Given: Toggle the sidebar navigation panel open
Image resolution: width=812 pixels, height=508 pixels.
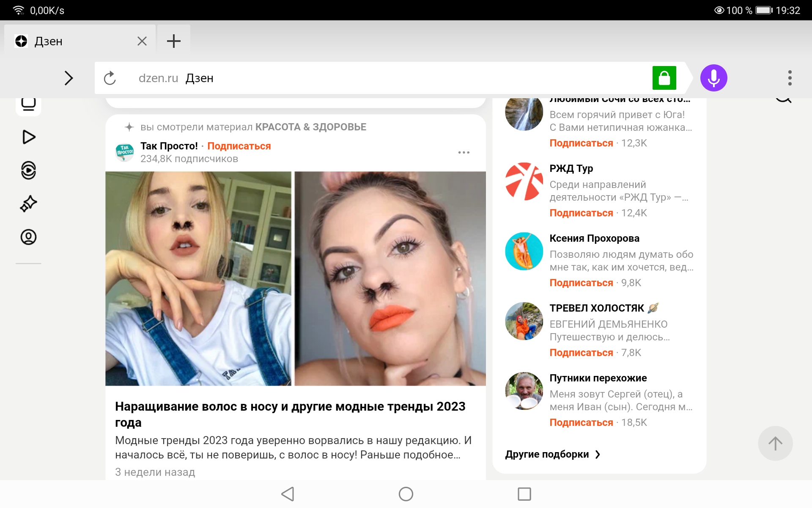Looking at the screenshot, I should tap(69, 77).
